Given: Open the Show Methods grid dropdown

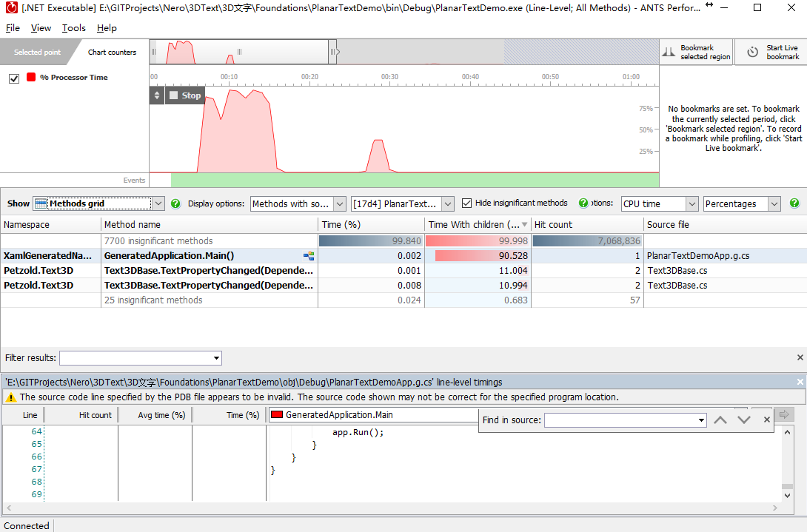Looking at the screenshot, I should (158, 203).
